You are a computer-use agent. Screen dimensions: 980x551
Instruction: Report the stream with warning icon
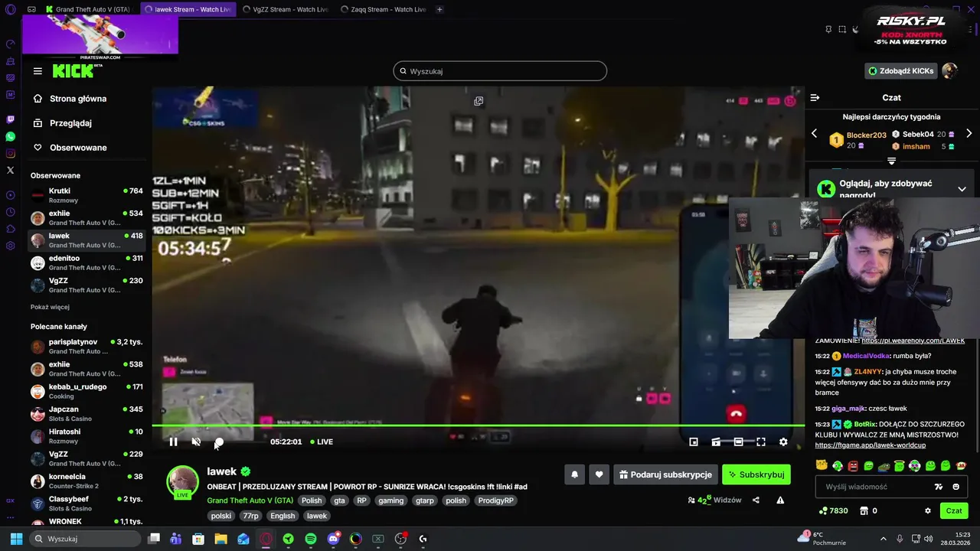pyautogui.click(x=780, y=500)
